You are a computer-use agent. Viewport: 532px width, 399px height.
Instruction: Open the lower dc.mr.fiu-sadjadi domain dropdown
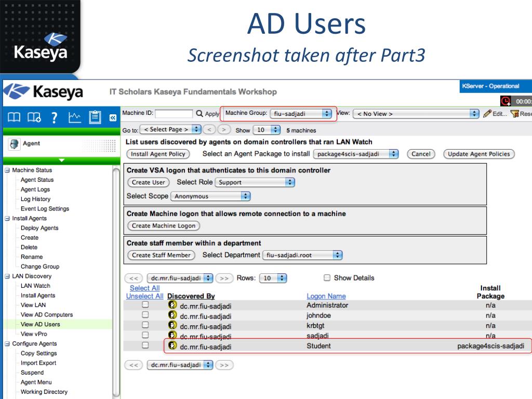[180, 365]
